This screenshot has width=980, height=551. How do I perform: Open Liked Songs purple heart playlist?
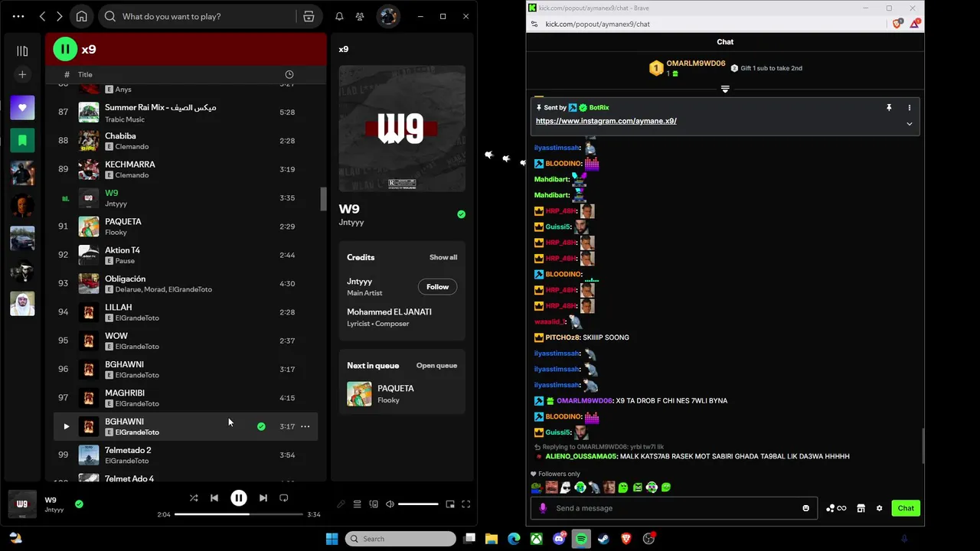(22, 108)
